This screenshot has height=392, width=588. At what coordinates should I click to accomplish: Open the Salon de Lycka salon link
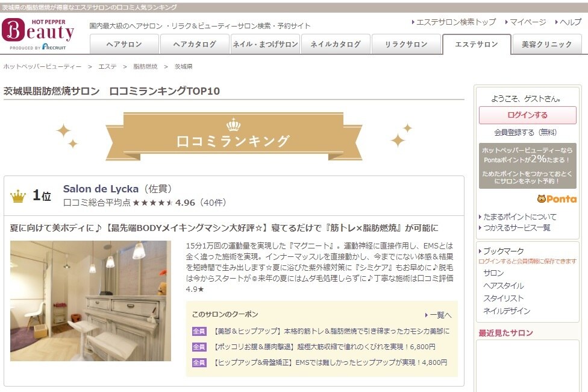pyautogui.click(x=101, y=189)
